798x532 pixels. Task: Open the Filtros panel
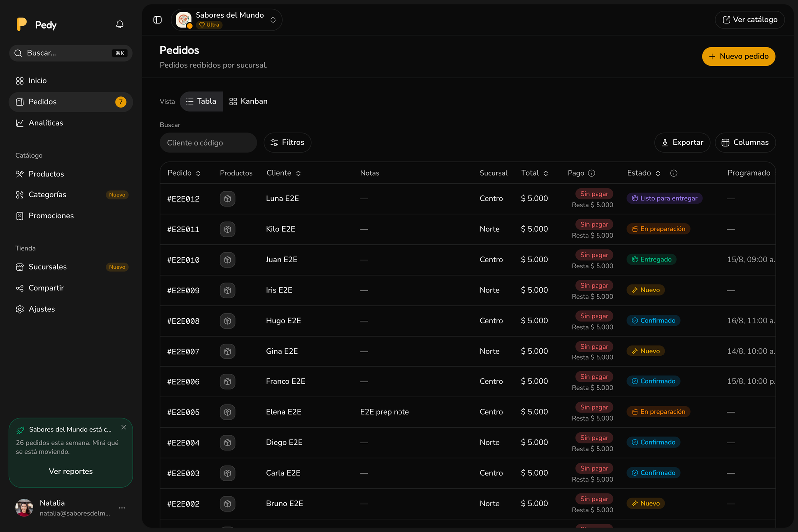tap(287, 143)
